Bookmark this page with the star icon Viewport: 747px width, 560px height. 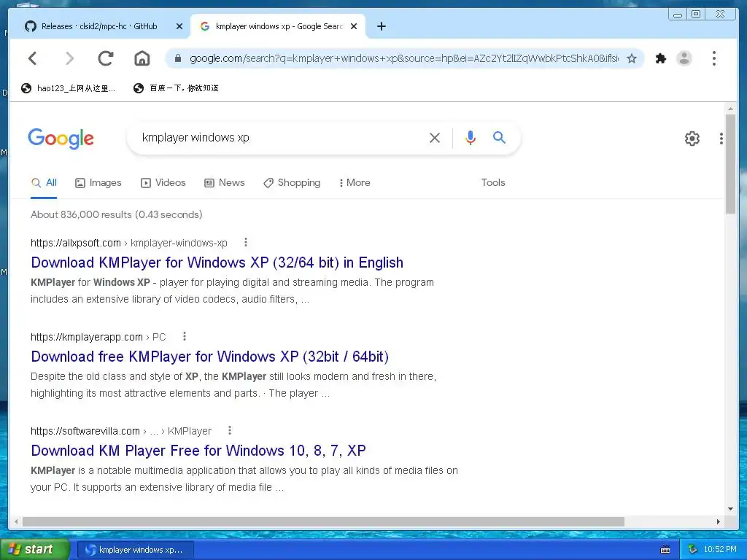pos(632,58)
